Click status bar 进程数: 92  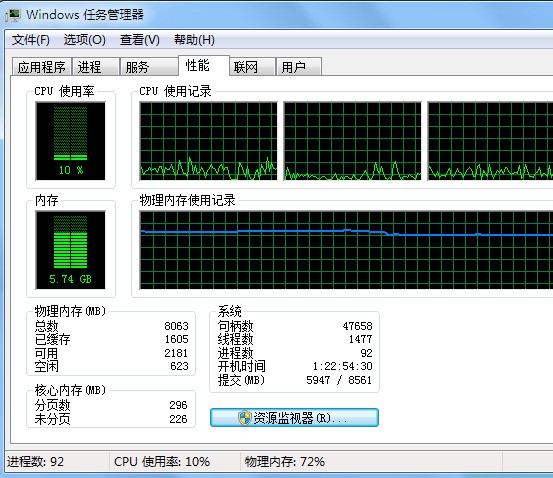[35, 461]
